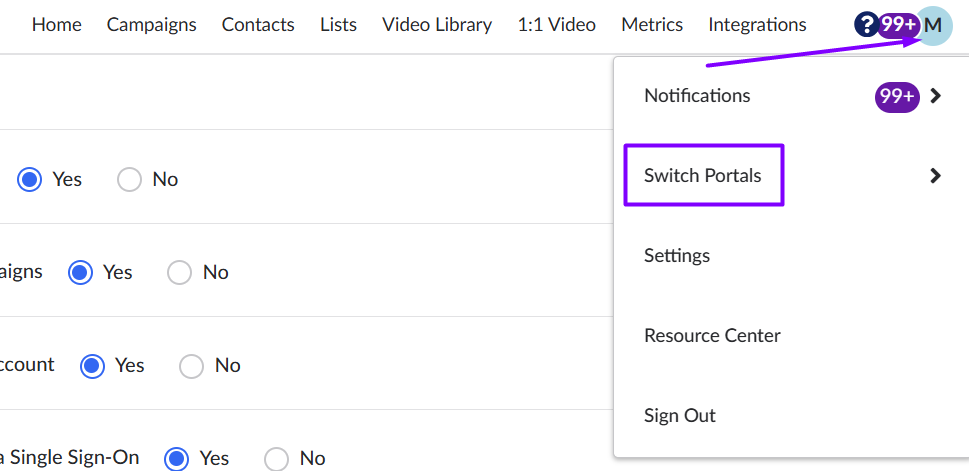Click the M user avatar icon
The height and width of the screenshot is (471, 969).
coord(933,25)
